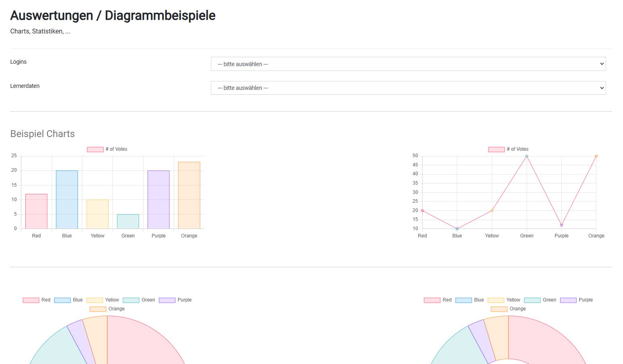Toggle Orange legend swatch in left pie chart
623x364 pixels.
click(98, 309)
